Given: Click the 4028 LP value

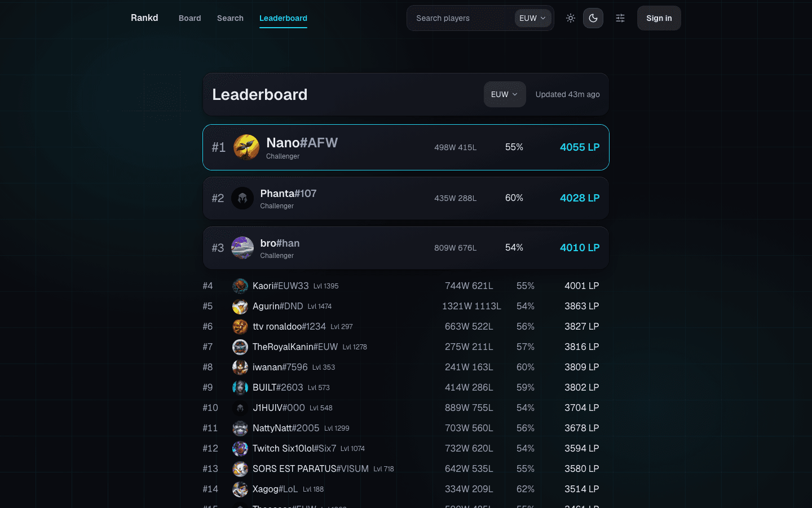Looking at the screenshot, I should (580, 198).
